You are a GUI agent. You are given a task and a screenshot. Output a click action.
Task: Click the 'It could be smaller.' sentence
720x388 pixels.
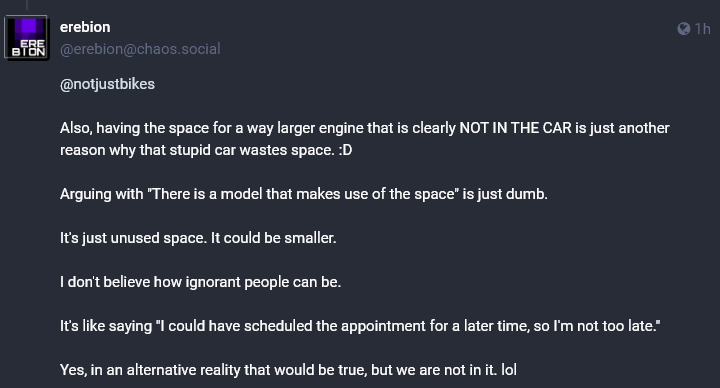coord(274,238)
